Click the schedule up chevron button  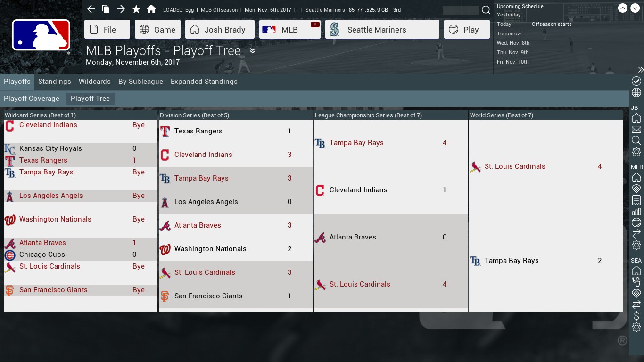[x=623, y=8]
